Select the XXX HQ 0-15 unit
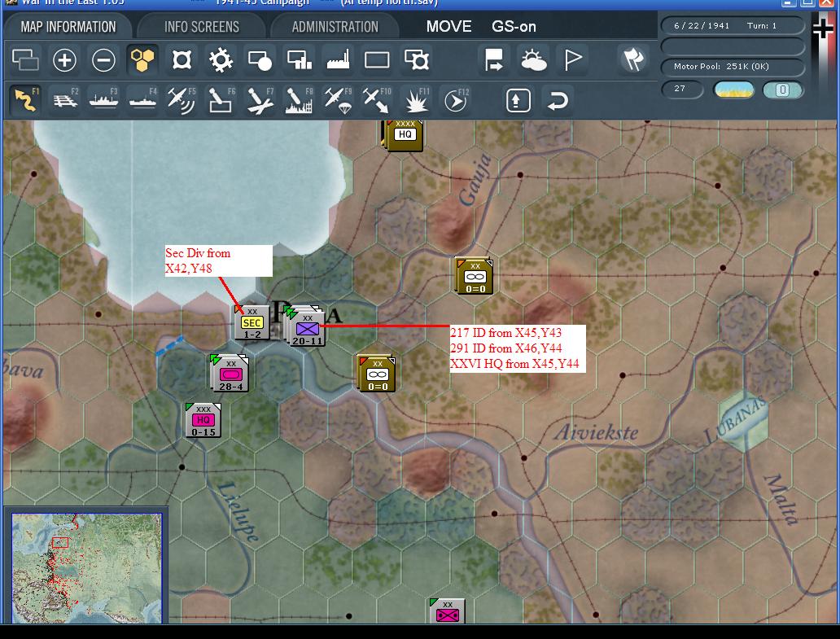840x639 pixels. pos(203,420)
